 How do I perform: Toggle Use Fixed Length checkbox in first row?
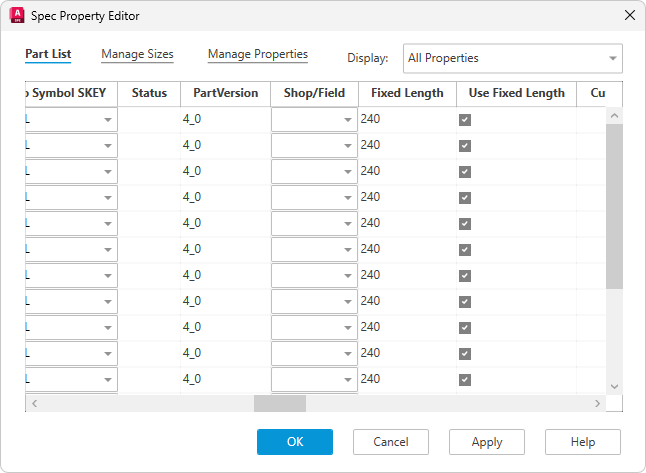465,120
